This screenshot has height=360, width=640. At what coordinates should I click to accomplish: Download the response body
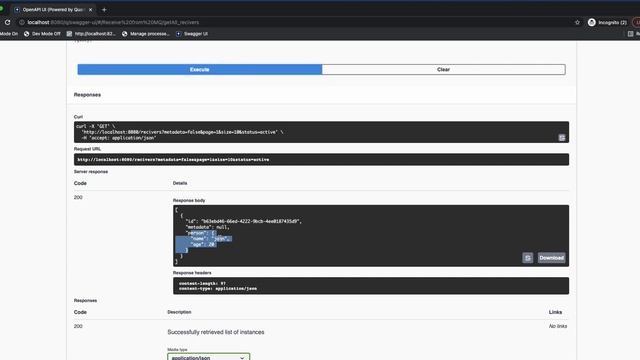(x=551, y=258)
